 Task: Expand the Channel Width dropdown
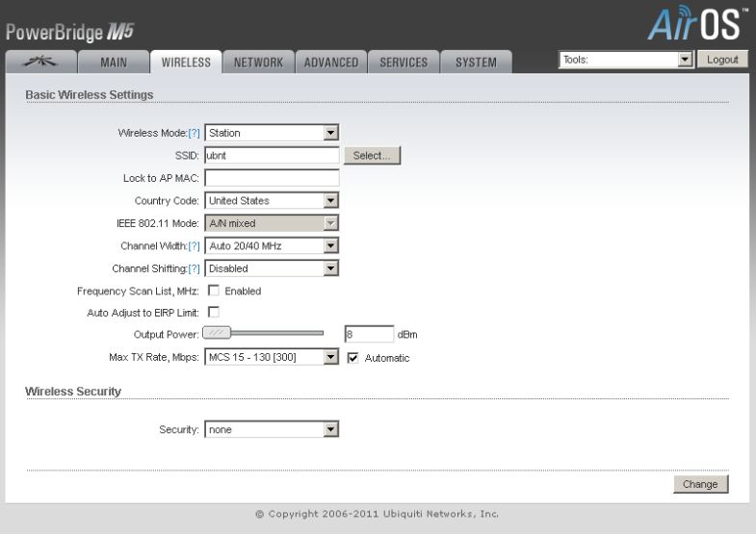point(272,246)
